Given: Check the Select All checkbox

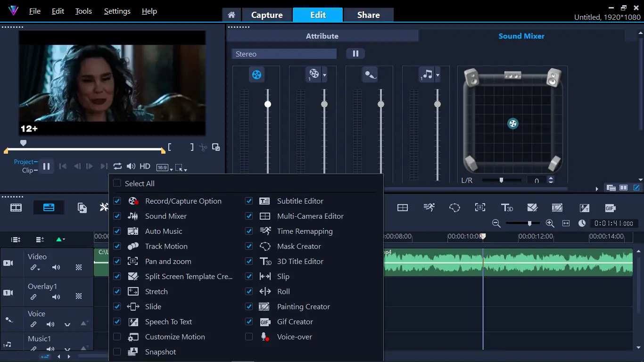Looking at the screenshot, I should click(117, 183).
